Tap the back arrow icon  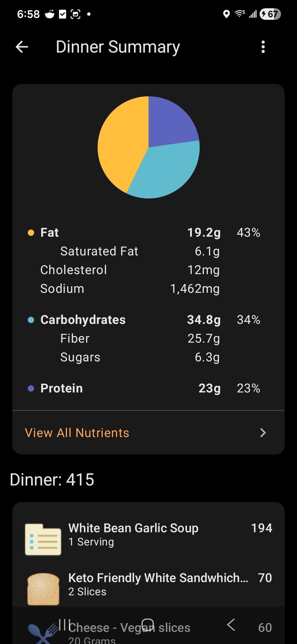(22, 47)
